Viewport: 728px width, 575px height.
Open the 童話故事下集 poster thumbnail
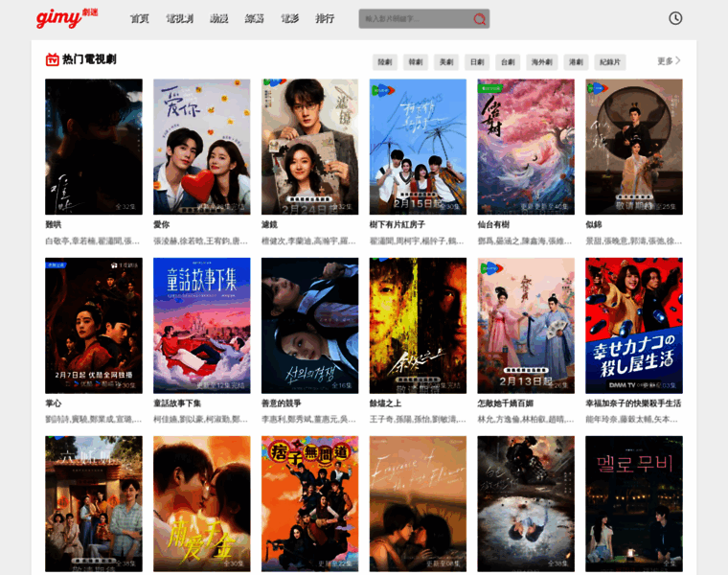pyautogui.click(x=201, y=326)
